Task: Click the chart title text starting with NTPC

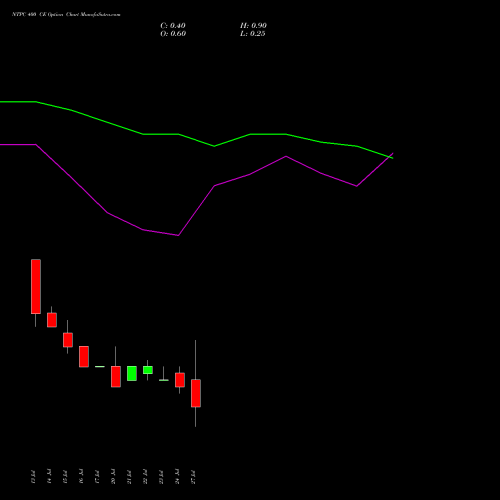Action: pyautogui.click(x=66, y=15)
